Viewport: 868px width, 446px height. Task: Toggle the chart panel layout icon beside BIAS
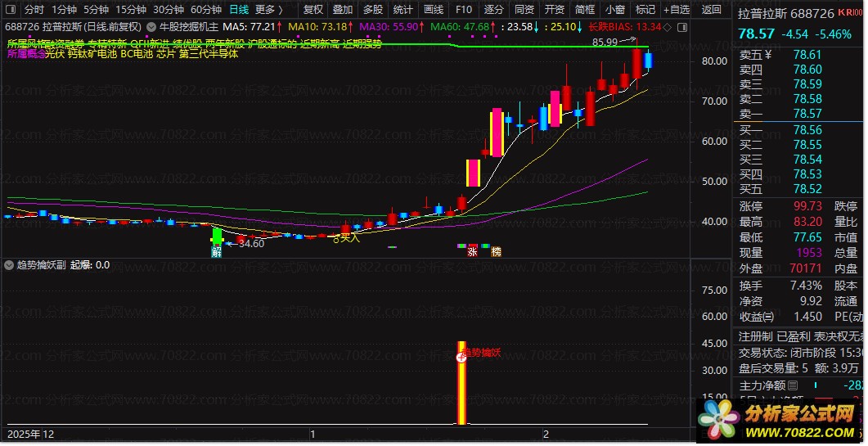[682, 26]
